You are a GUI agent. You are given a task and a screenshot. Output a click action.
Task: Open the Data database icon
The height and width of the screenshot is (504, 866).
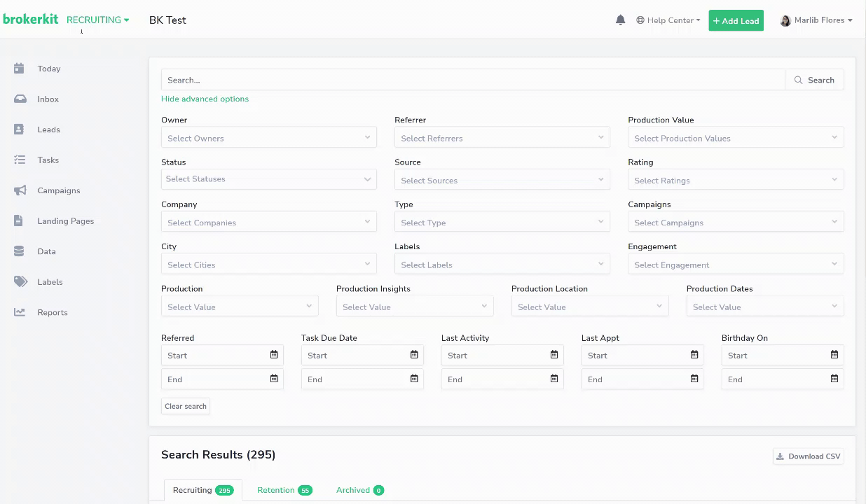point(20,251)
